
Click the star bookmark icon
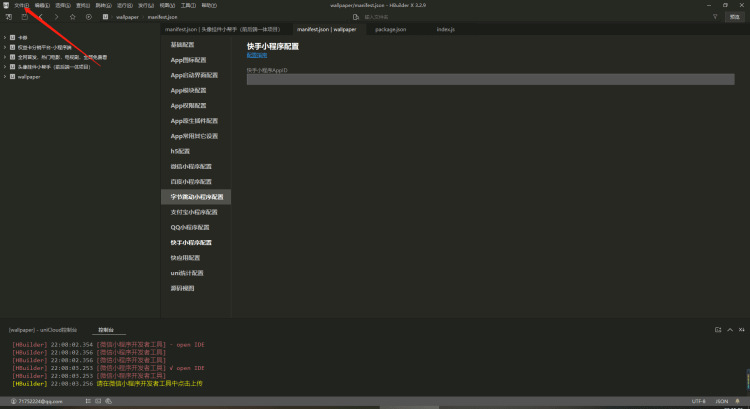click(73, 17)
